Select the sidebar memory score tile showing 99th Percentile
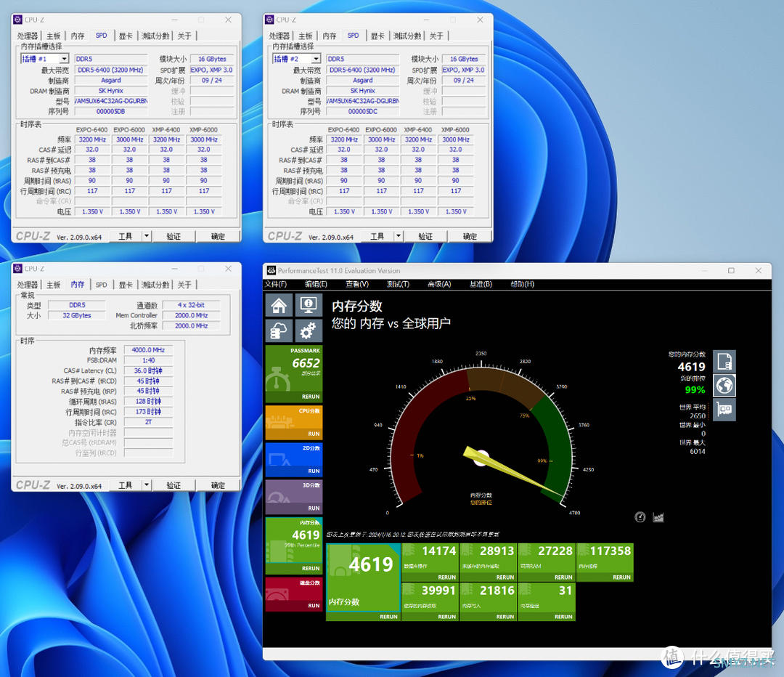Image resolution: width=784 pixels, height=677 pixels. [x=293, y=546]
